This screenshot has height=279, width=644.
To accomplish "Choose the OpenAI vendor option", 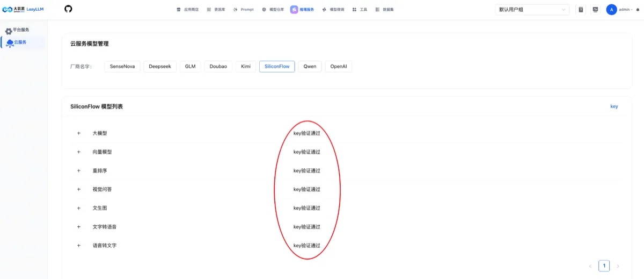I will point(339,67).
